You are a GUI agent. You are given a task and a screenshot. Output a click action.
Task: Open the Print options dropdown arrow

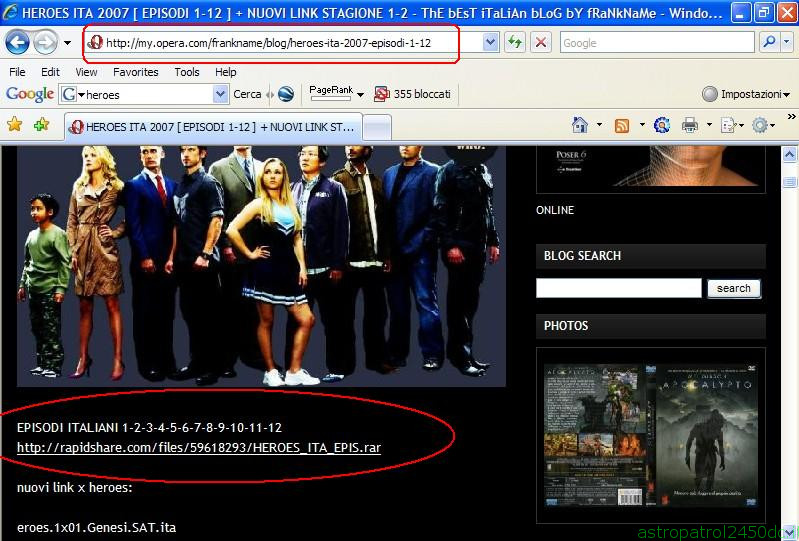(x=709, y=125)
